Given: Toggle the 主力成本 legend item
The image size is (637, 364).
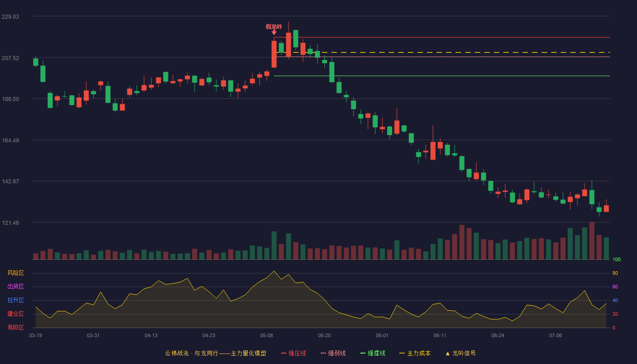Looking at the screenshot, I should tap(415, 353).
